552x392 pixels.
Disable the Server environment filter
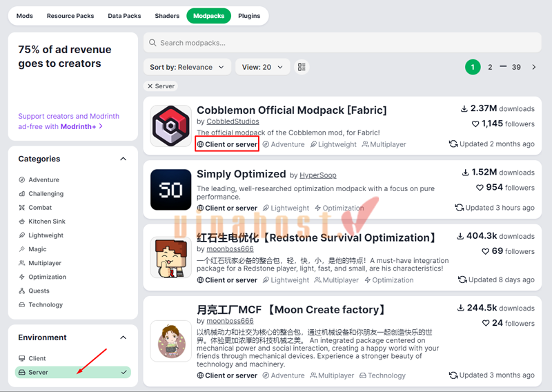73,372
